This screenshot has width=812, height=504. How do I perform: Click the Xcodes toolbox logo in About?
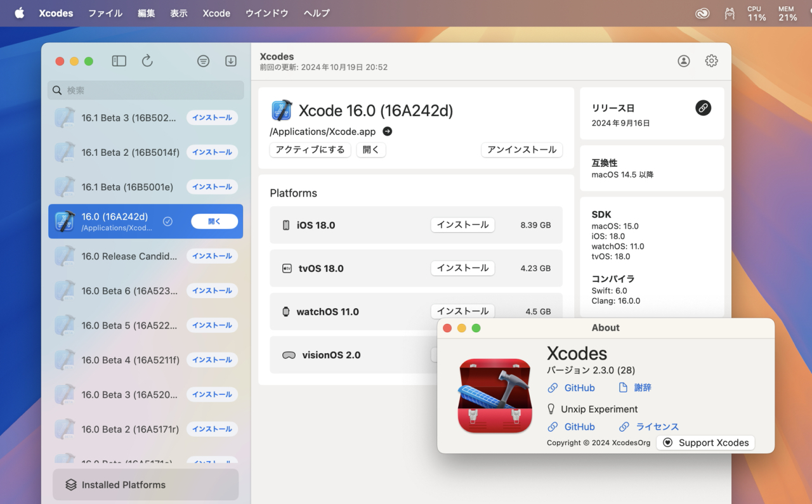[x=495, y=395]
